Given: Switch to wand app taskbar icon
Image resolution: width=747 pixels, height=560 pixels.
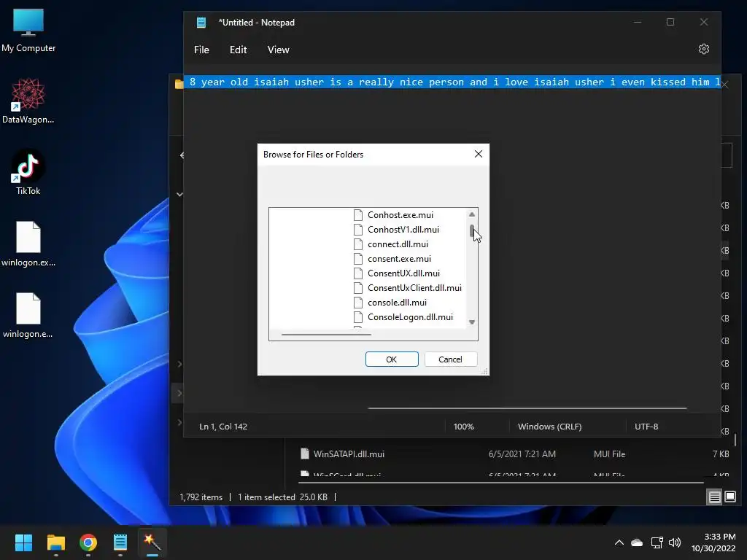Looking at the screenshot, I should point(152,542).
